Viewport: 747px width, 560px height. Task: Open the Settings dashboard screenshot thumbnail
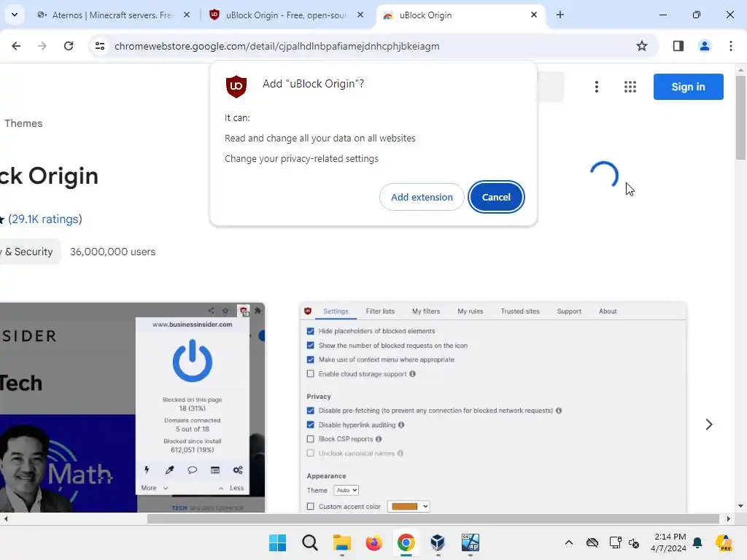coord(493,408)
